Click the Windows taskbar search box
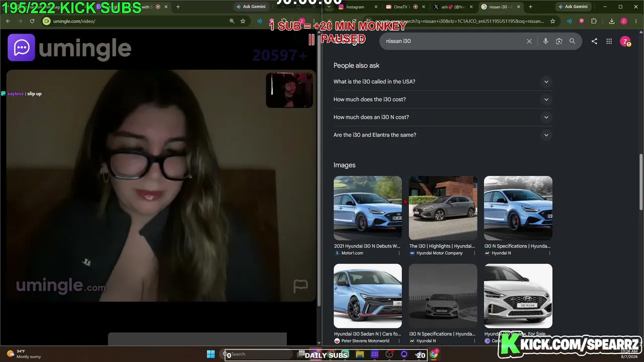 pyautogui.click(x=257, y=354)
